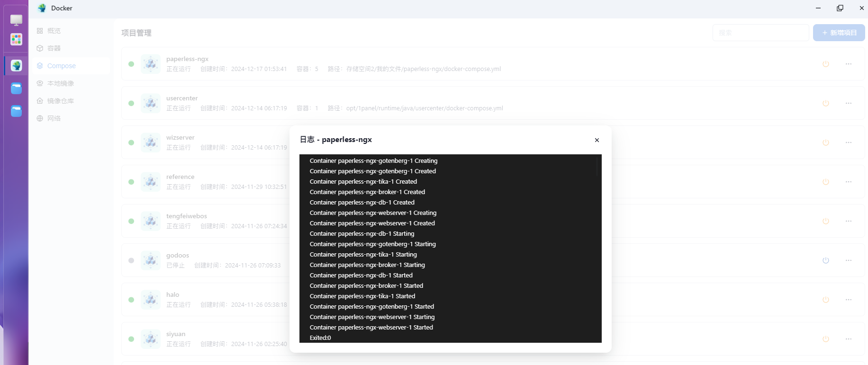Open more options for usercenter

click(x=849, y=103)
